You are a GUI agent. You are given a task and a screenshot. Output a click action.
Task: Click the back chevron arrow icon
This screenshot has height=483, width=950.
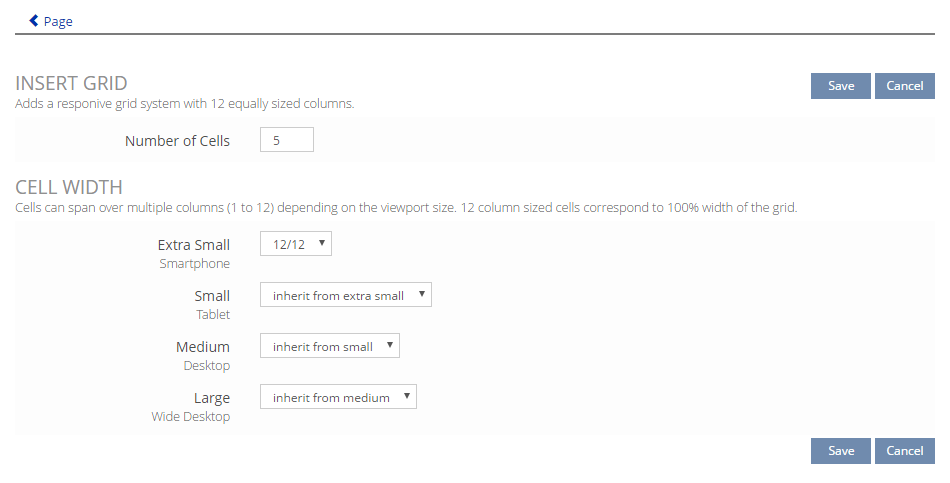coord(34,21)
